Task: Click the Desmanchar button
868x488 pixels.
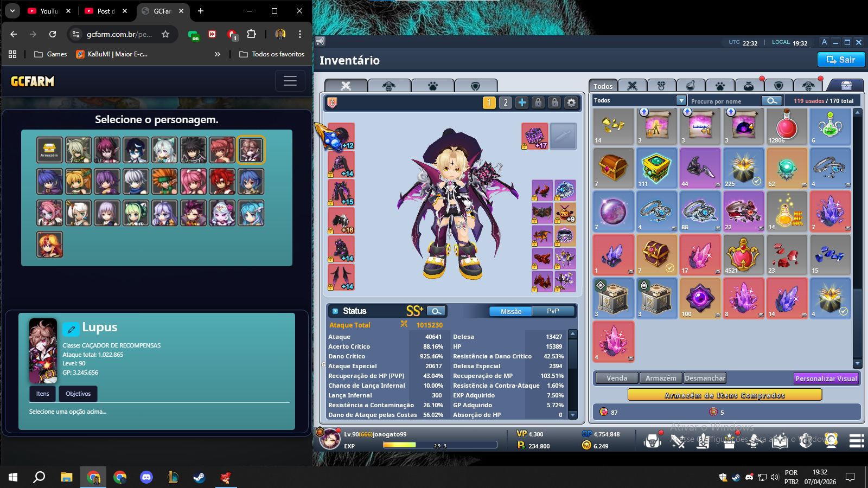Action: point(705,378)
